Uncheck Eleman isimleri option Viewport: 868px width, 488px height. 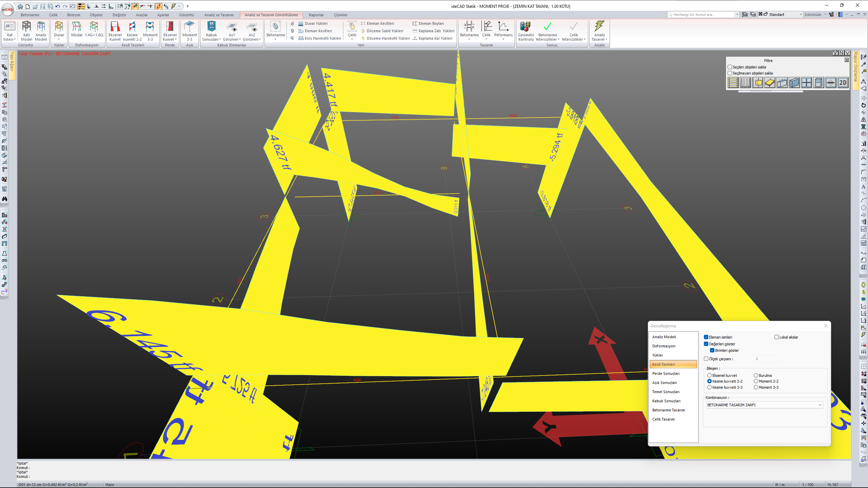pos(706,337)
